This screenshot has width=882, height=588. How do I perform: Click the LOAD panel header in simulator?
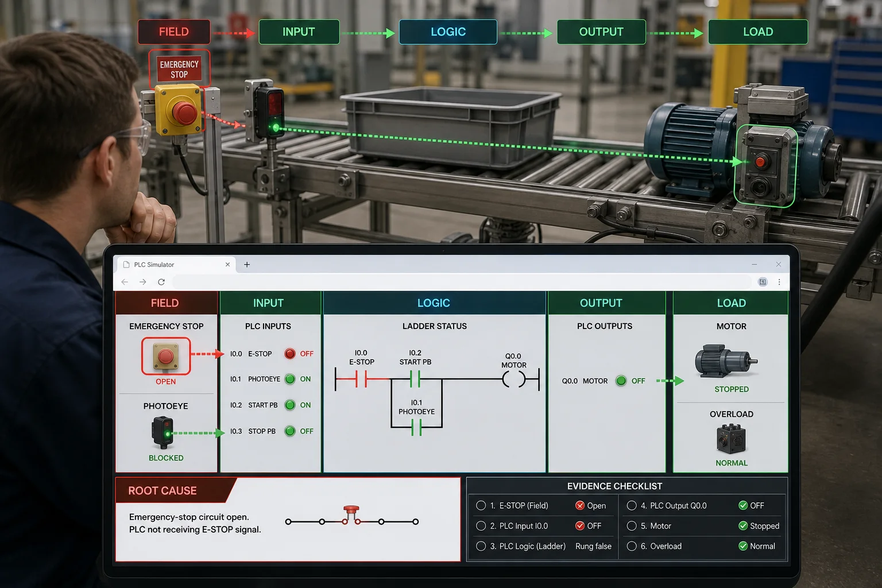pos(730,303)
